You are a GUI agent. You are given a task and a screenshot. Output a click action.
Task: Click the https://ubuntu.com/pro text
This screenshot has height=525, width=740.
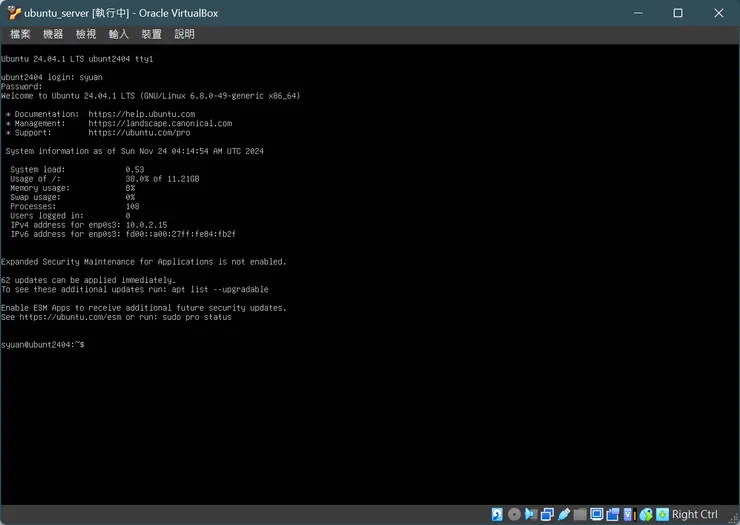coord(139,133)
